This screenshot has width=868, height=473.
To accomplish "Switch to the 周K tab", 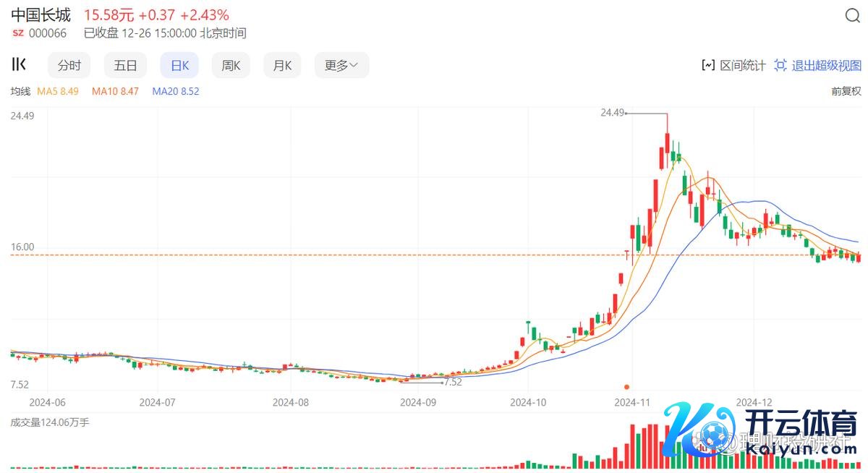I will (231, 65).
